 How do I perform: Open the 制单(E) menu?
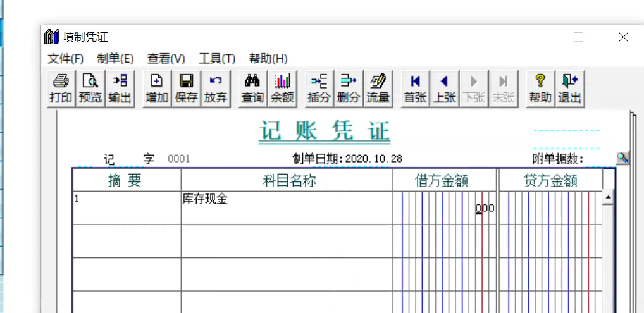(x=115, y=59)
